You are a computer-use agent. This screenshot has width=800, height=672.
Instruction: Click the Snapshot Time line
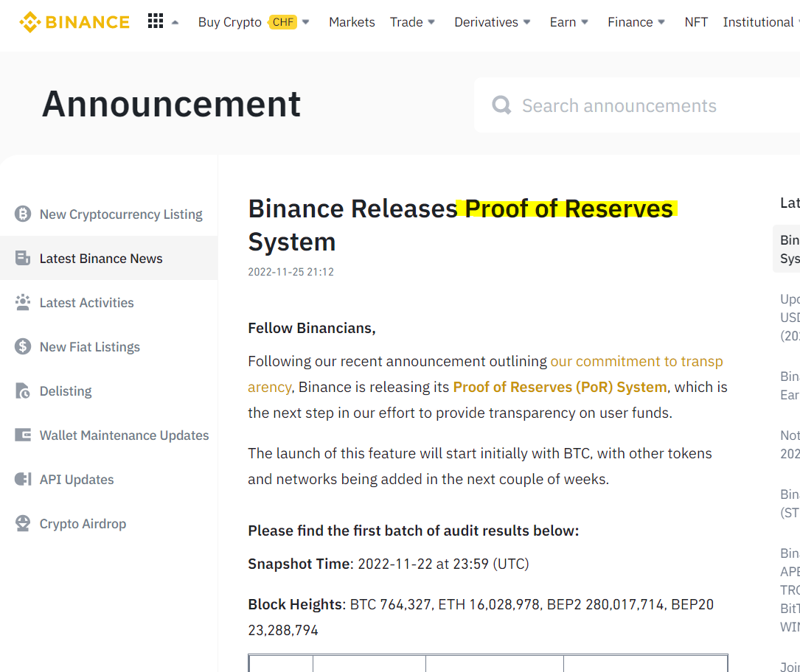click(389, 564)
